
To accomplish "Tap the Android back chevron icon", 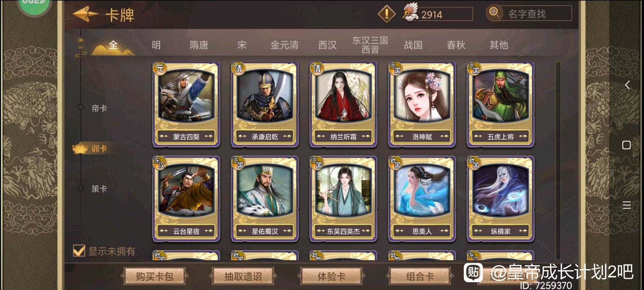I will pyautogui.click(x=627, y=85).
